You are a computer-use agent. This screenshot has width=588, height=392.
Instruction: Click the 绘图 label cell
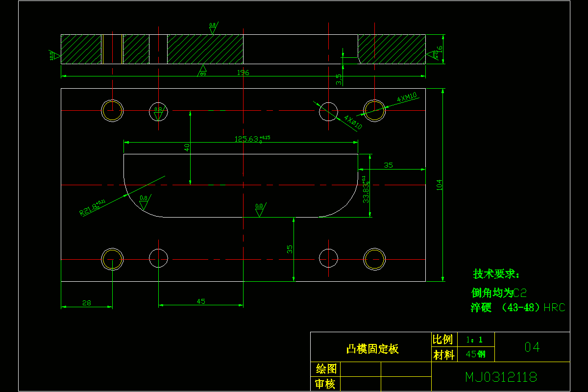point(325,369)
